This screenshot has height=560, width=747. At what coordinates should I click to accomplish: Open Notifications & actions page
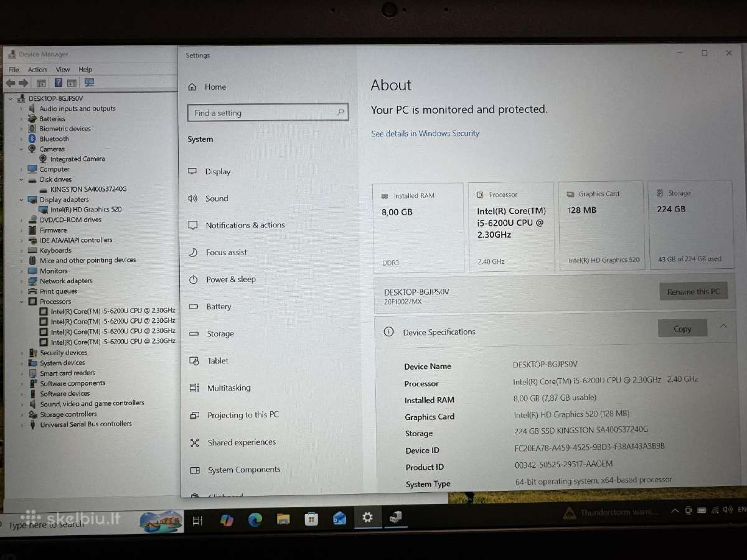pyautogui.click(x=245, y=225)
